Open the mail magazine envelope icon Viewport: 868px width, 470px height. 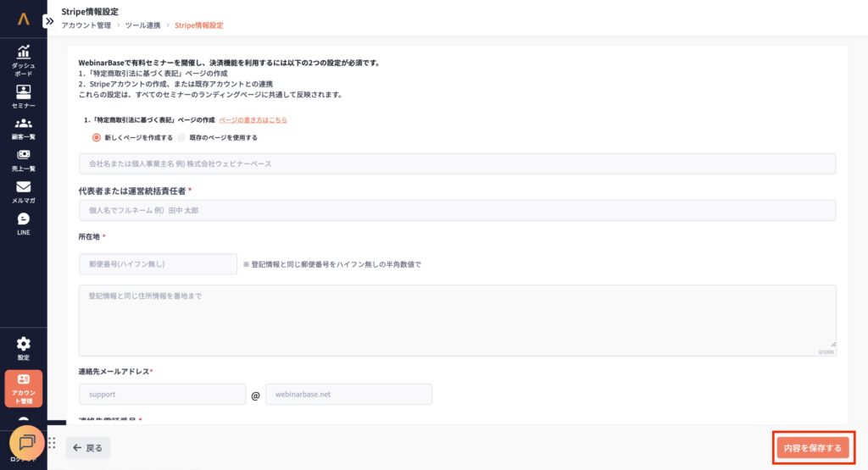[23, 192]
